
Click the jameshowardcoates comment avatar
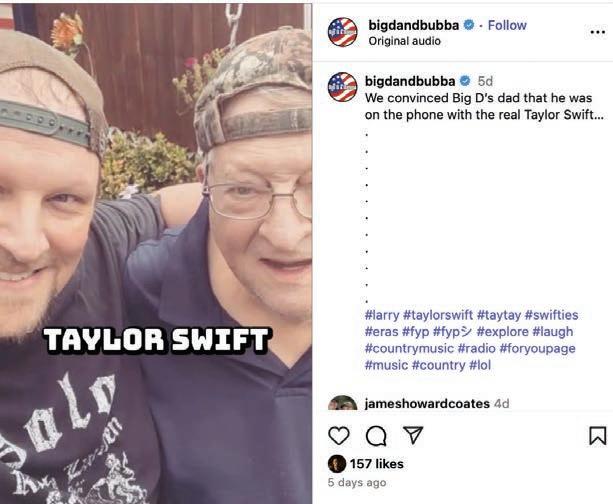[x=342, y=404]
